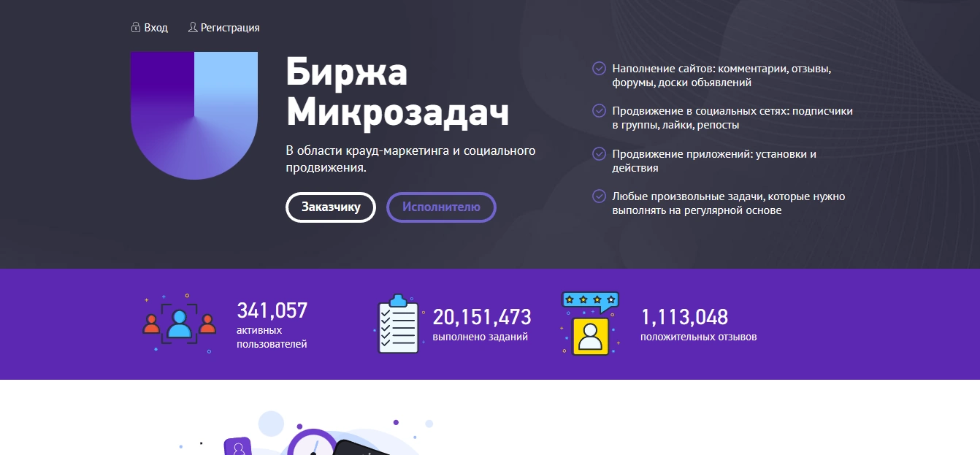The height and width of the screenshot is (455, 980).
Task: Click the text Любые произвольные задачи
Action: click(729, 204)
